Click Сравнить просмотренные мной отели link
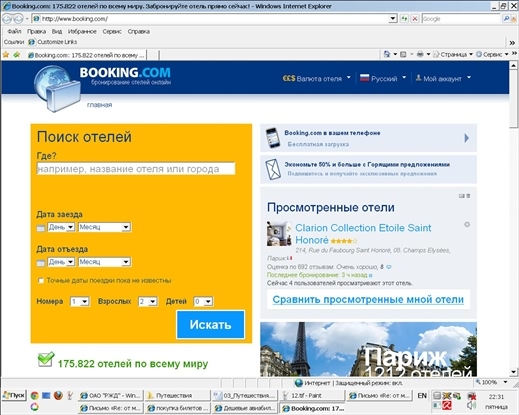The height and width of the screenshot is (415, 519). (x=368, y=299)
